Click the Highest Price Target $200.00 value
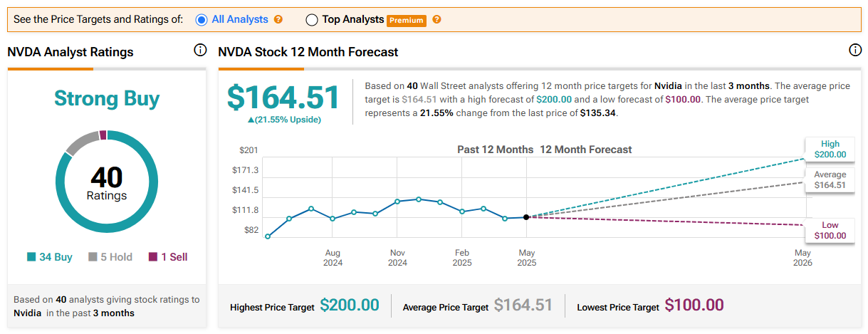This screenshot has width=868, height=334. coord(350,306)
